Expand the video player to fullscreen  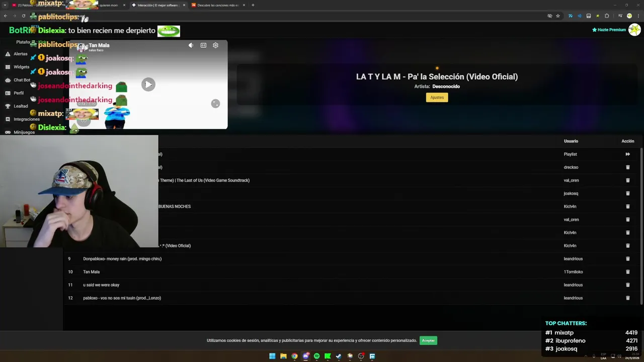tap(215, 104)
